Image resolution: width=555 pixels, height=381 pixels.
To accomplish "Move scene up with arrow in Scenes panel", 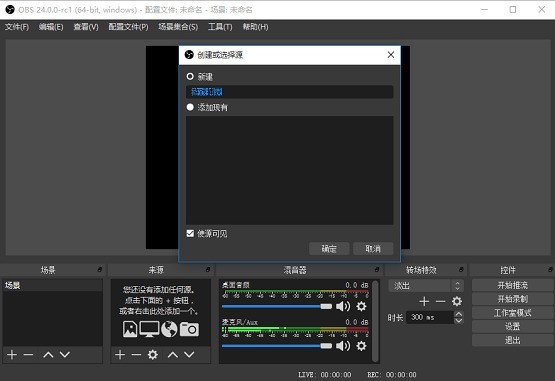I will pyautogui.click(x=48, y=354).
